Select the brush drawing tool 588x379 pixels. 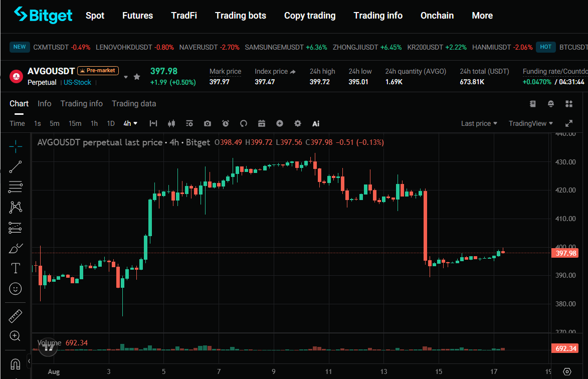(x=16, y=248)
